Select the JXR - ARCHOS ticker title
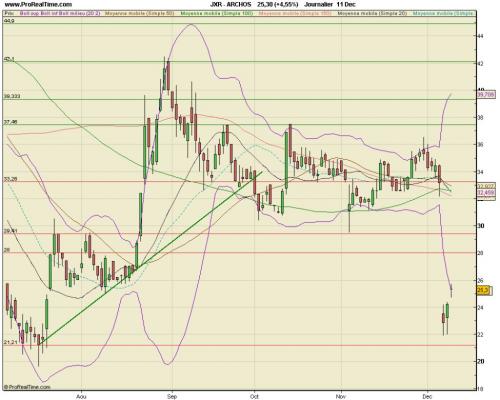 point(231,4)
